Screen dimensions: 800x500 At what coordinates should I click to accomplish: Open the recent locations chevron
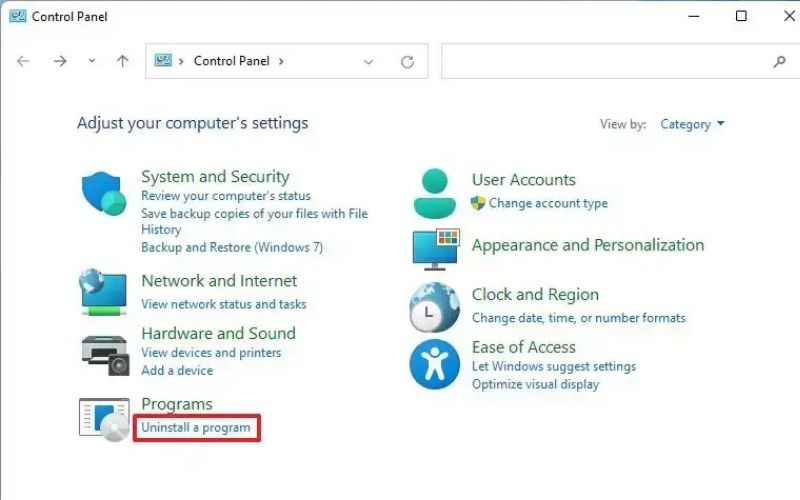(92, 61)
